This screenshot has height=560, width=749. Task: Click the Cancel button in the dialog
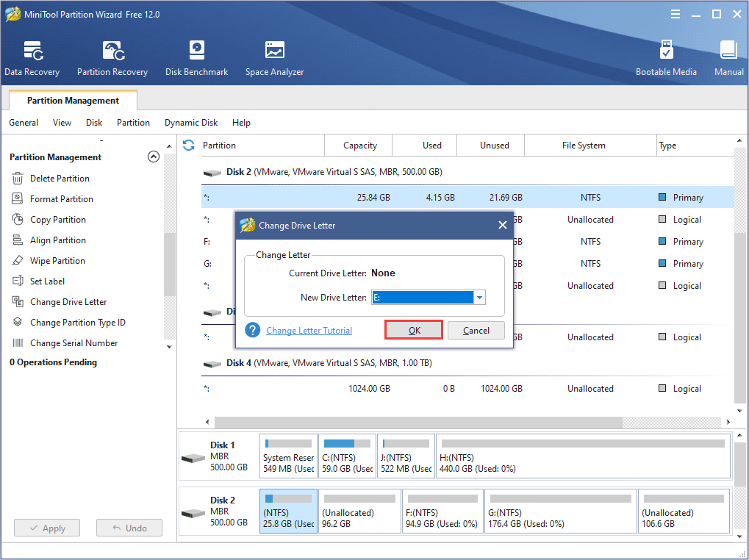[476, 331]
